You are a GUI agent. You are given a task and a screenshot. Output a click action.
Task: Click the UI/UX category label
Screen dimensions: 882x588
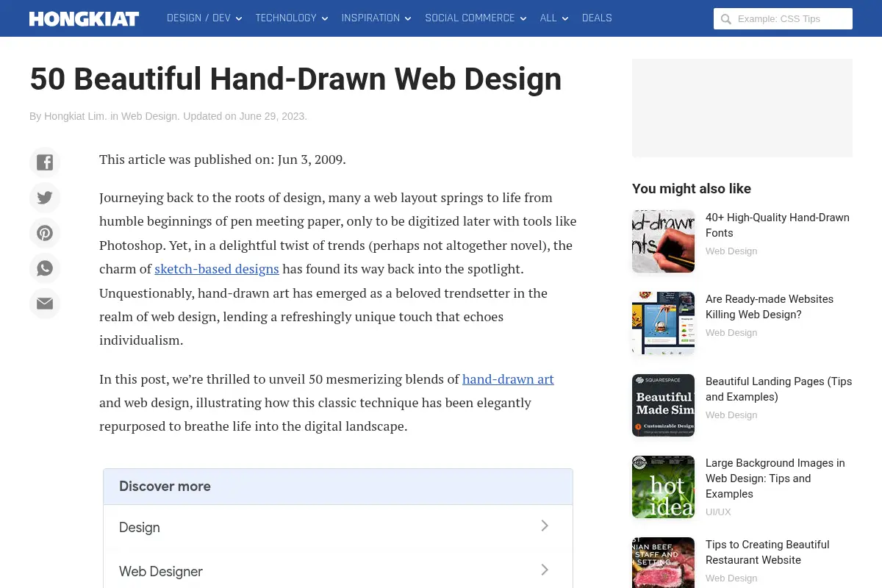pyautogui.click(x=718, y=512)
